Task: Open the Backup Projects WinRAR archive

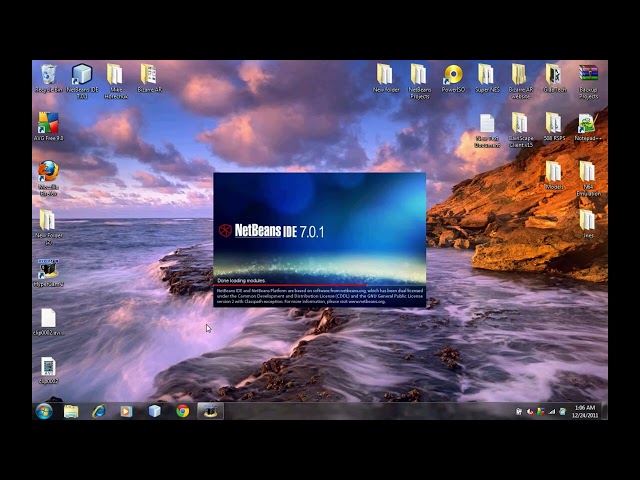Action: coord(588,81)
